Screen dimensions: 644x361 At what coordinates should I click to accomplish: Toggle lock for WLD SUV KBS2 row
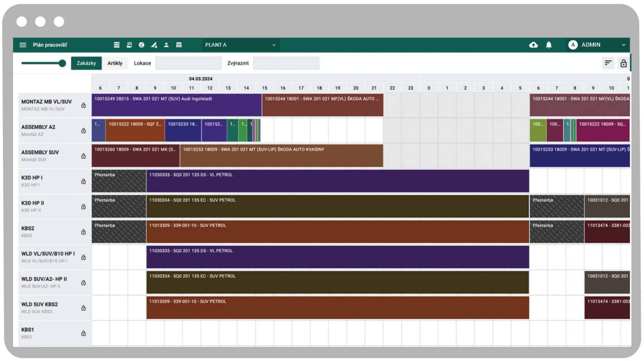coord(84,308)
